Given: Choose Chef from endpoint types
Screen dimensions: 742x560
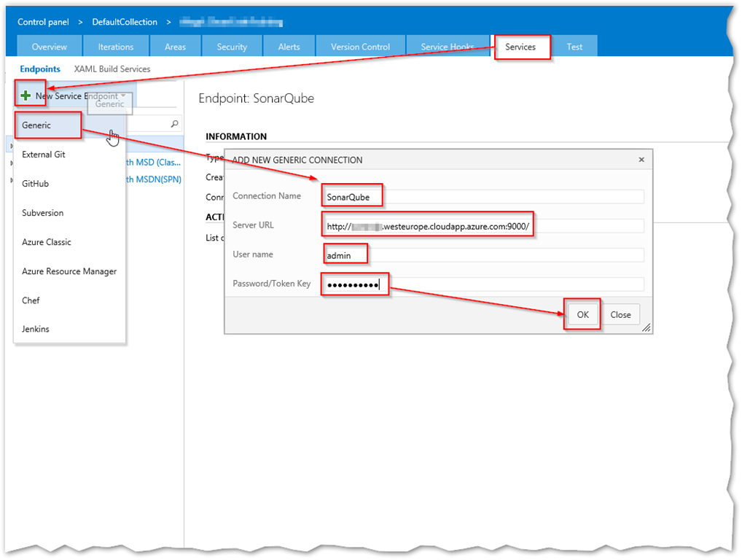Looking at the screenshot, I should (x=31, y=300).
